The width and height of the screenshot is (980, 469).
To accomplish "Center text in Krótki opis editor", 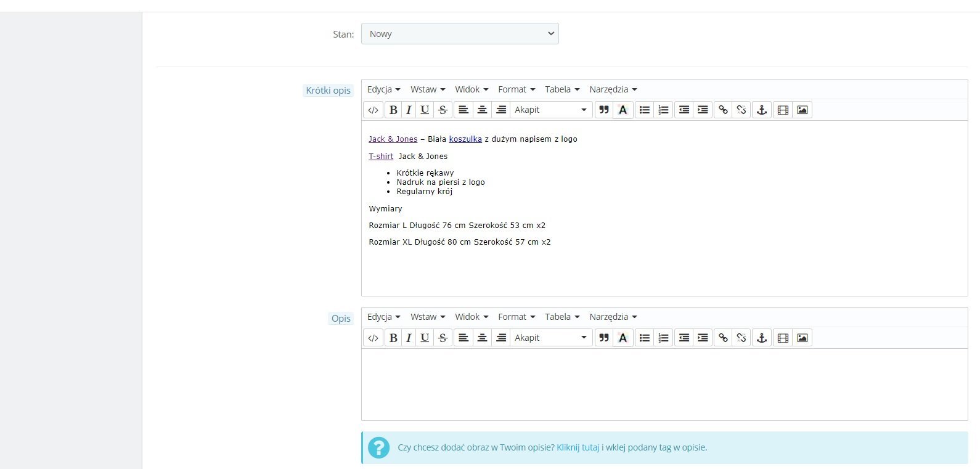I will pos(483,110).
